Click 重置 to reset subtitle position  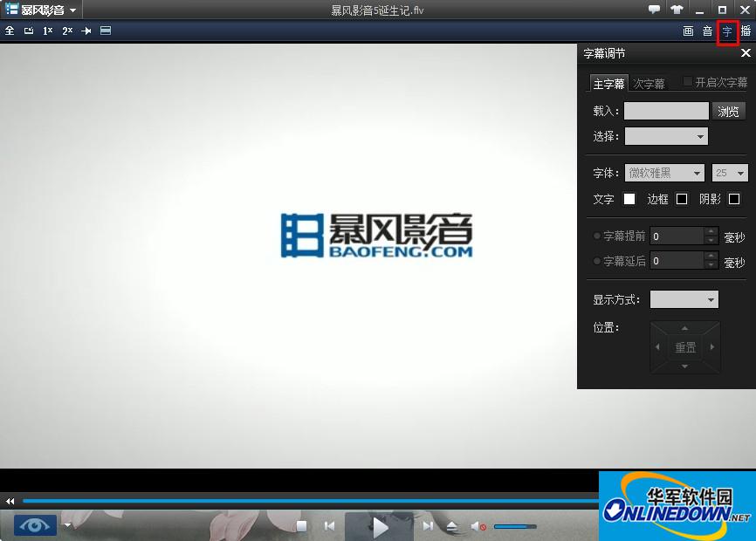(x=685, y=347)
